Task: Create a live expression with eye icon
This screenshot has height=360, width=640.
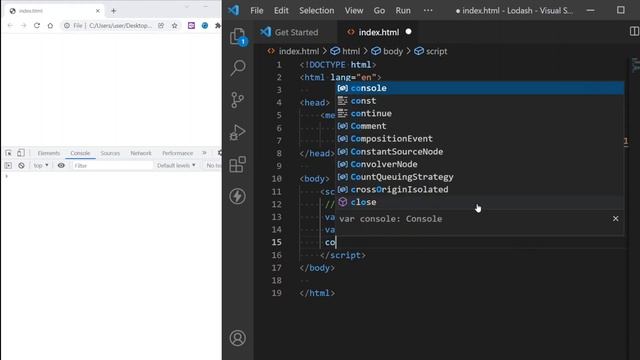Action: pyautogui.click(x=61, y=165)
